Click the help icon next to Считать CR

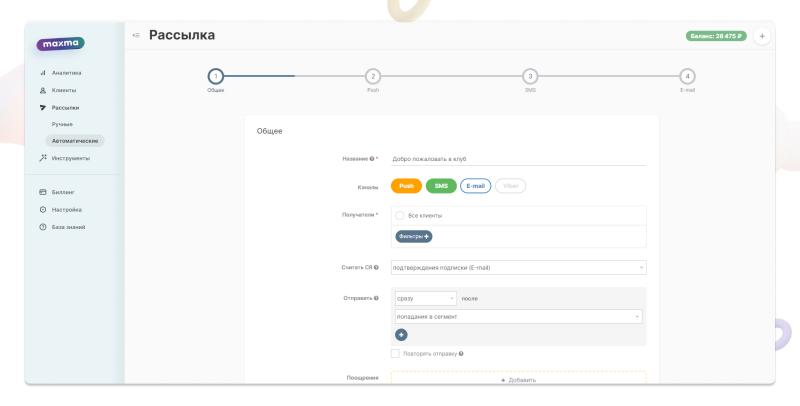(x=376, y=267)
